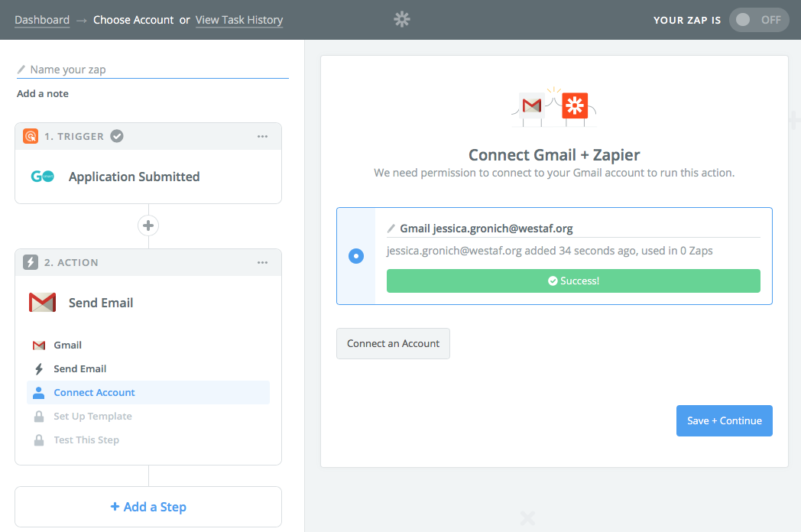This screenshot has height=532, width=801.
Task: Click the account added 34 seconds ago text
Action: coord(550,251)
